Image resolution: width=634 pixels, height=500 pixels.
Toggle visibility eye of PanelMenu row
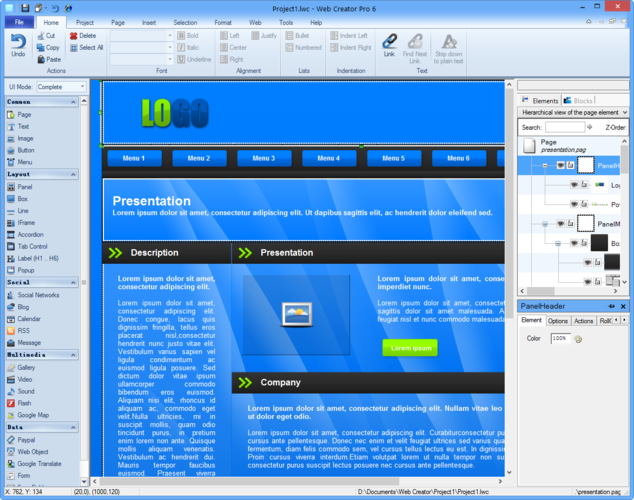pyautogui.click(x=560, y=223)
